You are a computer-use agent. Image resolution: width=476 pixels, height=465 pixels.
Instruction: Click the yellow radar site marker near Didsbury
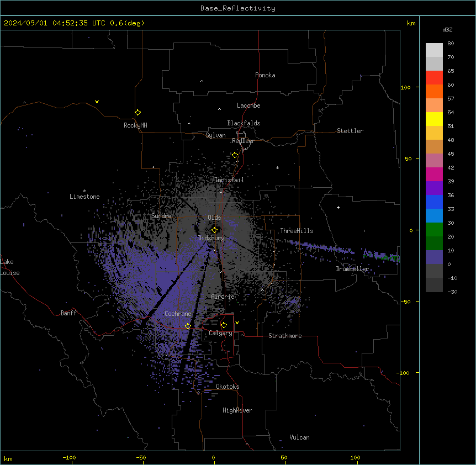point(214,230)
